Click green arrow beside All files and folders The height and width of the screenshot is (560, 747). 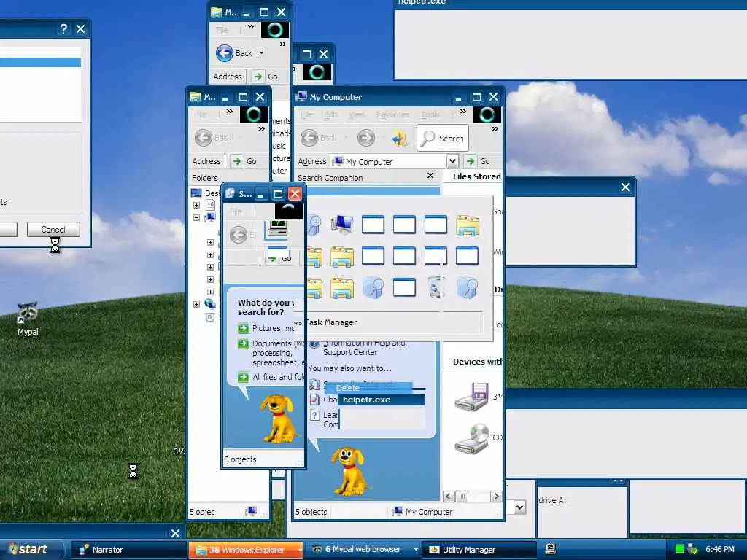[x=244, y=377]
